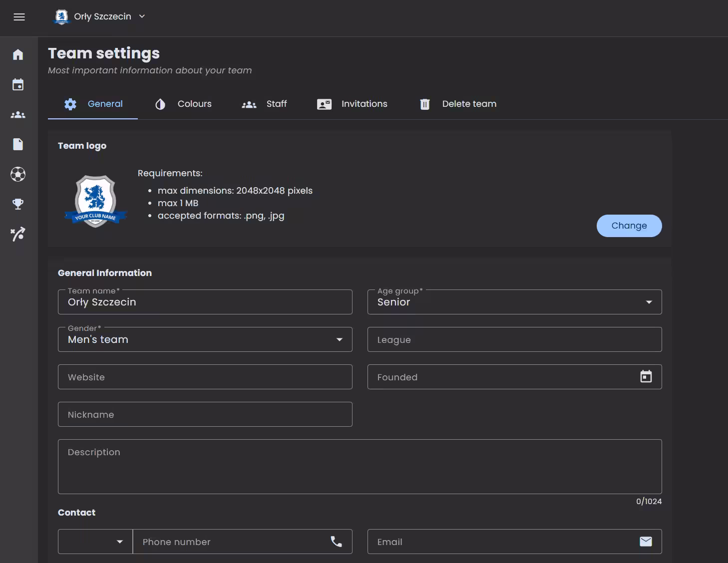Open the hamburger menu
728x563 pixels.
pyautogui.click(x=19, y=17)
